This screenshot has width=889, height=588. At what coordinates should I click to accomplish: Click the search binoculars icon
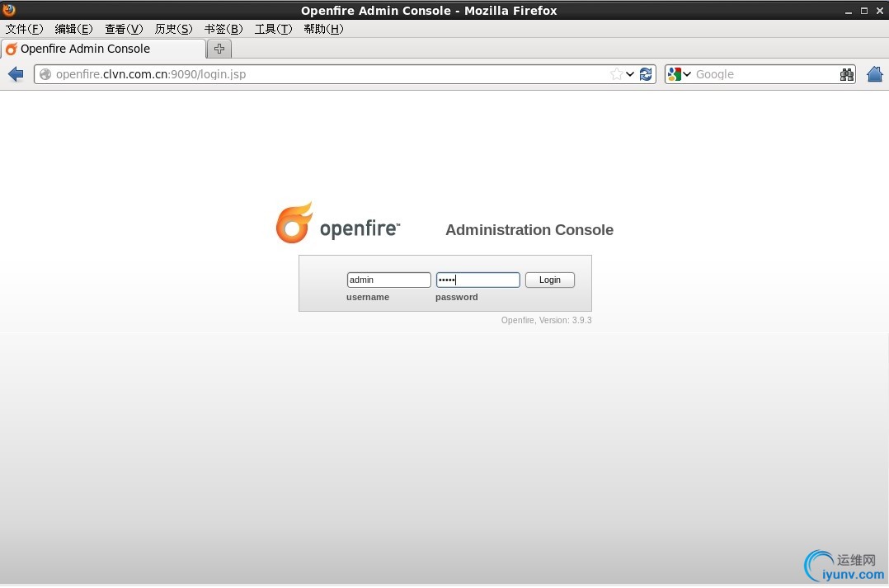[x=846, y=74]
